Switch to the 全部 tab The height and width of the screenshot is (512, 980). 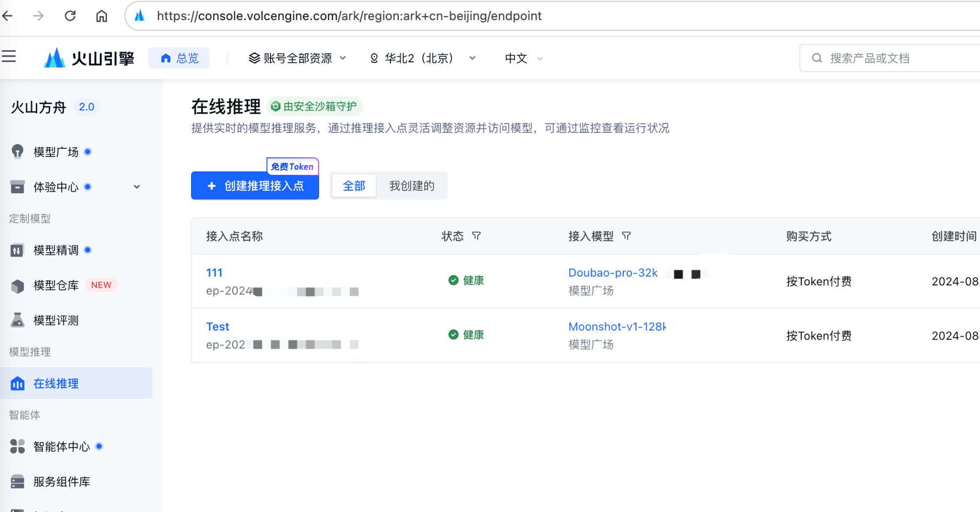point(354,186)
